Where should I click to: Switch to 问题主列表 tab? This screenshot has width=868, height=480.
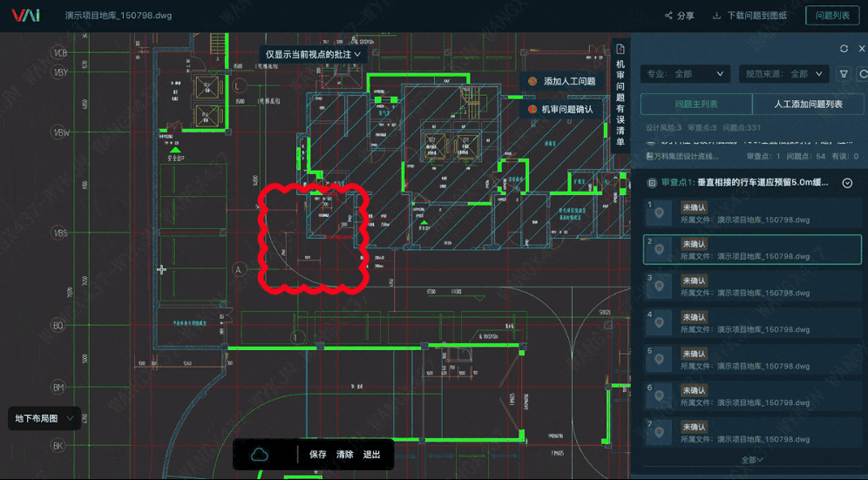[696, 105]
